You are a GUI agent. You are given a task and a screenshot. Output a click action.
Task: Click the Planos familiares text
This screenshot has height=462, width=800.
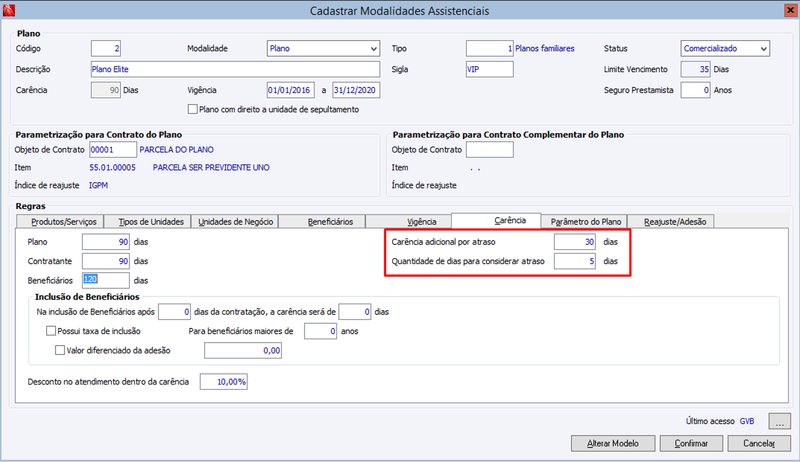tap(545, 48)
